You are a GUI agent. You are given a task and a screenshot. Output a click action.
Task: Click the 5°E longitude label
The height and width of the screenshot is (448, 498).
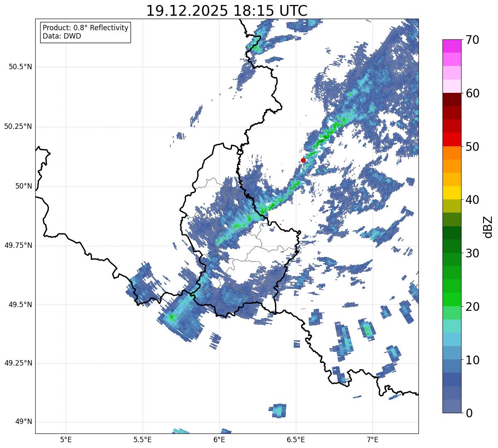66,439
